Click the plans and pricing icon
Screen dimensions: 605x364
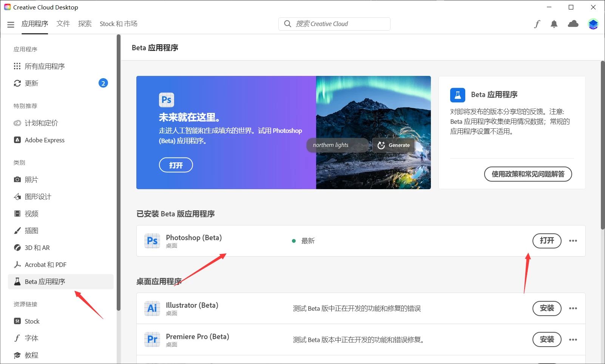pyautogui.click(x=17, y=123)
